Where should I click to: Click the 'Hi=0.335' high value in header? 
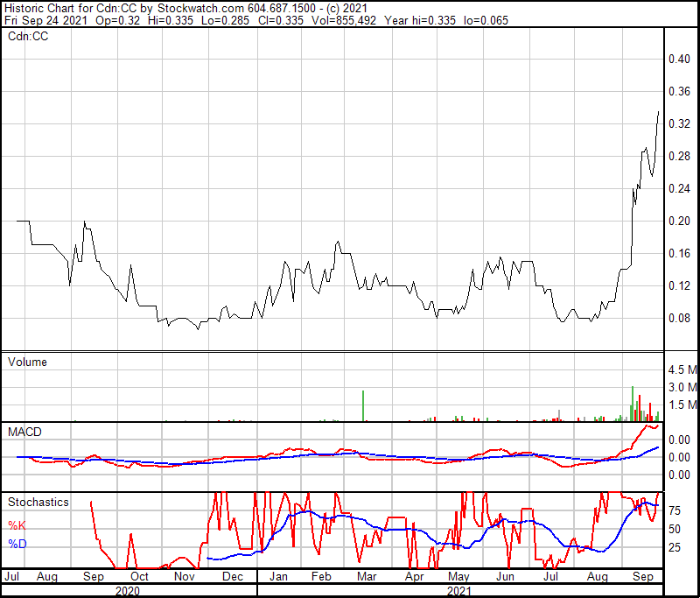click(x=171, y=20)
